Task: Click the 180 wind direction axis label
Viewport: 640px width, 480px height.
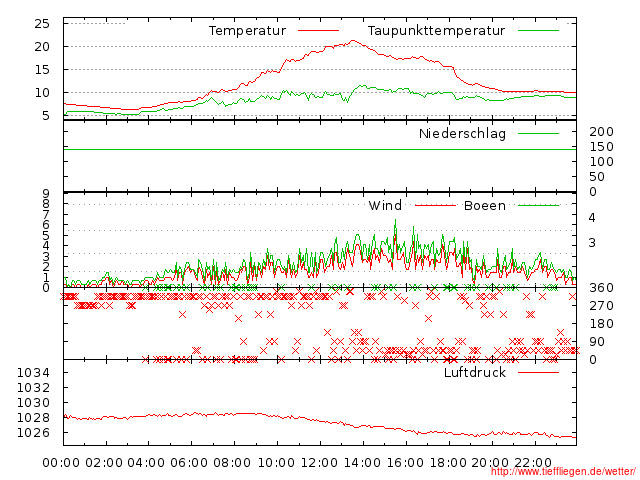Action: click(601, 324)
